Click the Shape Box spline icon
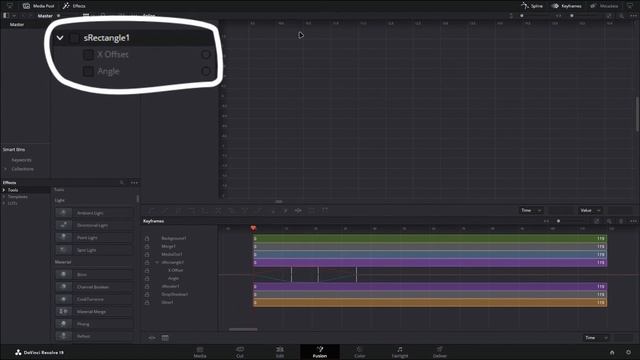640x360 pixels. pos(312,211)
